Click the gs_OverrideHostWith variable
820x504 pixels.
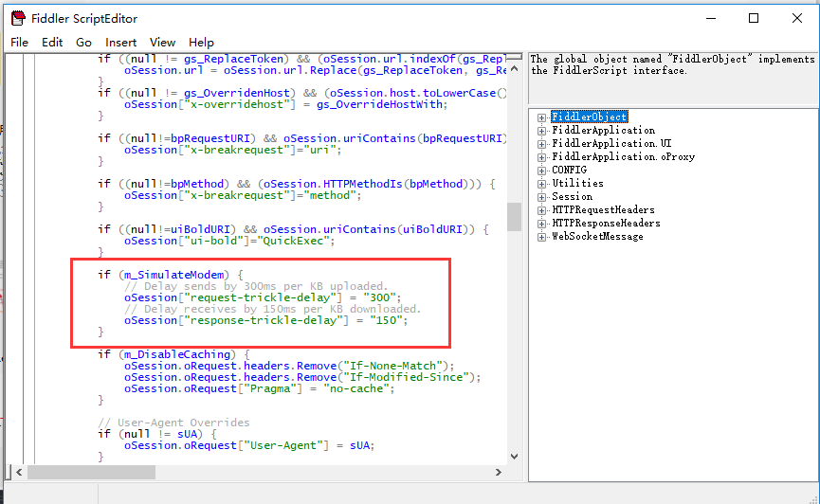tap(380, 104)
